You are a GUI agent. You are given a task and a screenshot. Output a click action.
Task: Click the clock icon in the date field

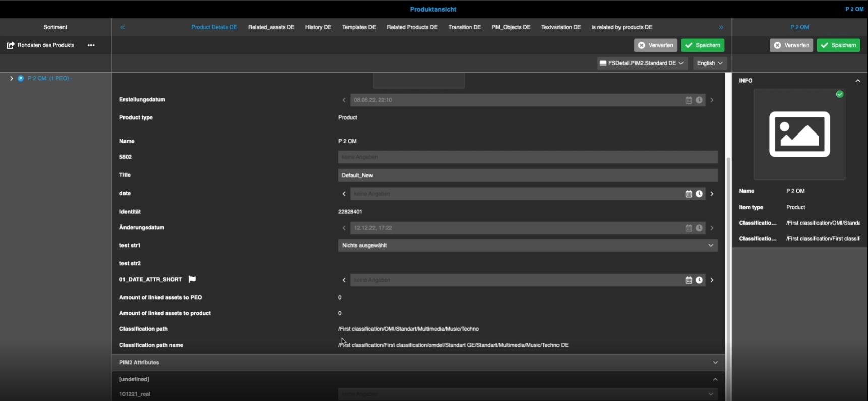[699, 194]
